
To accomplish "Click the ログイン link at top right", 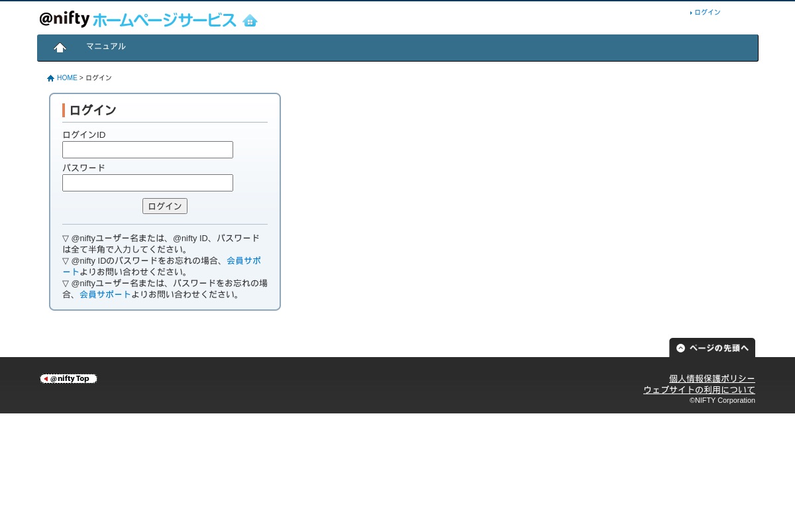I will coord(707,13).
